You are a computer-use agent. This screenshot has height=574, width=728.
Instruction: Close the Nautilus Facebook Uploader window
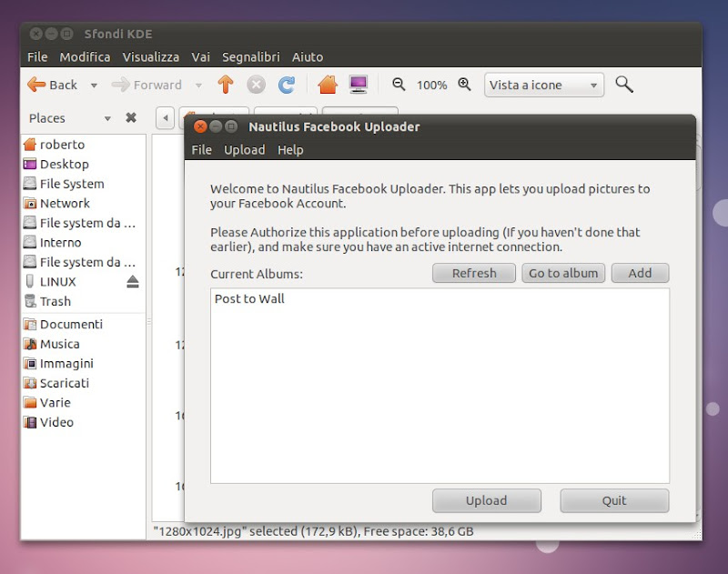200,126
